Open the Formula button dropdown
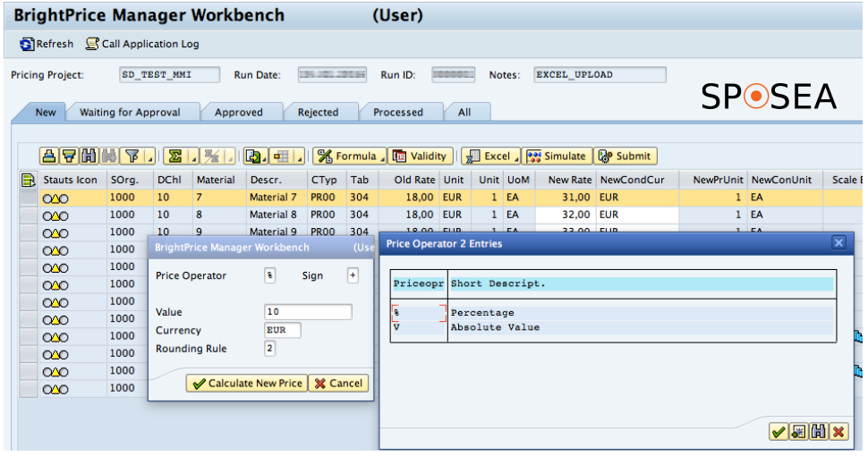The width and height of the screenshot is (868, 456). click(x=382, y=159)
